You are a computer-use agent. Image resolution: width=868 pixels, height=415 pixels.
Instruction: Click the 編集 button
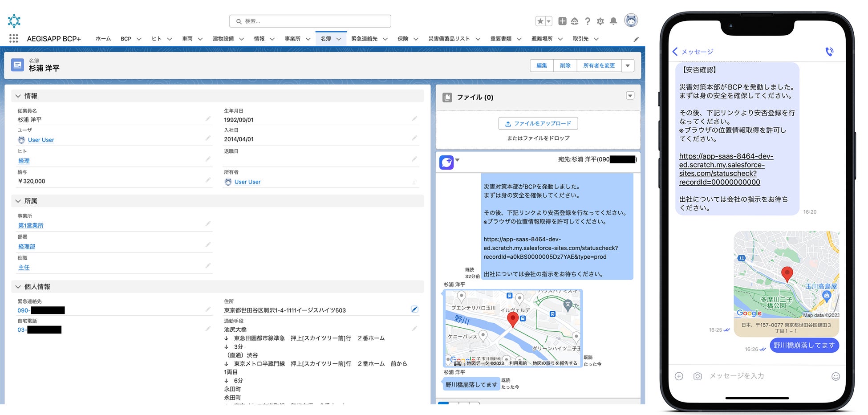pos(542,66)
